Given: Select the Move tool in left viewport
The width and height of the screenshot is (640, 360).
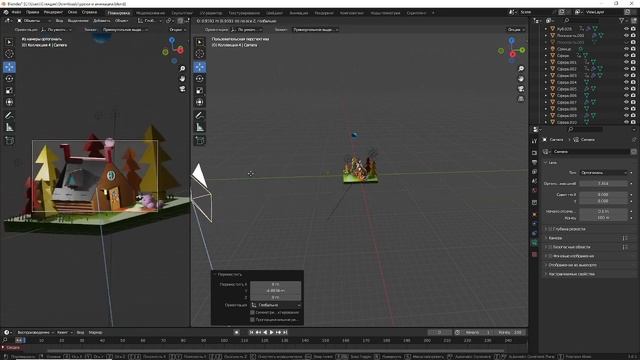Looking at the screenshot, I should (9, 67).
